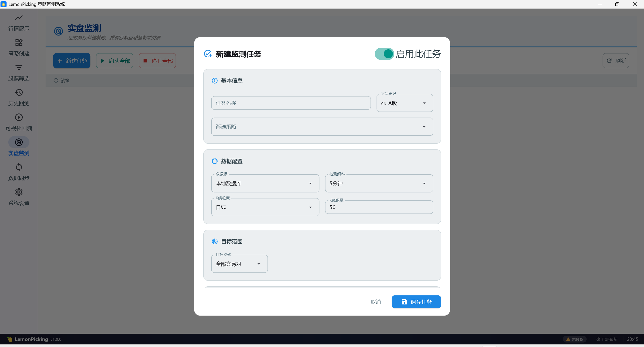The width and height of the screenshot is (644, 347).
Task: Open the 行情展示 market chart icon
Action: coord(19,18)
